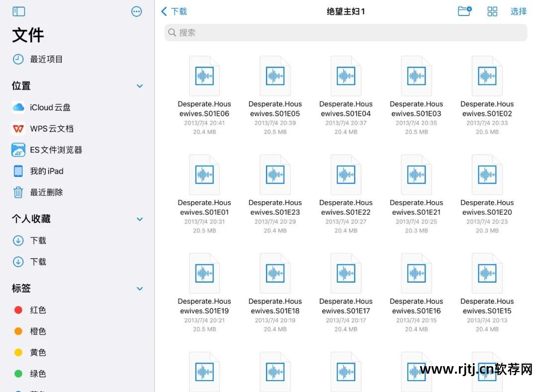Screen dimensions: 537x392
Task: Click the iPad device icon
Action: click(18, 171)
